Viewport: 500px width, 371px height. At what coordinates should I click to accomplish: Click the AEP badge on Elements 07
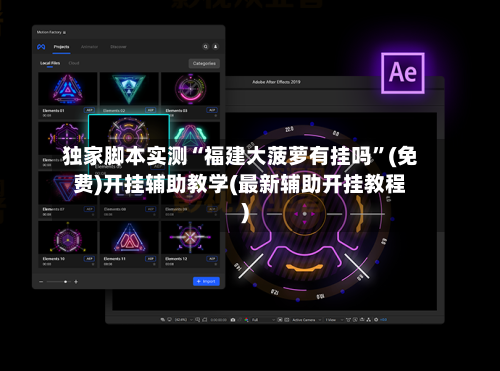click(89, 209)
